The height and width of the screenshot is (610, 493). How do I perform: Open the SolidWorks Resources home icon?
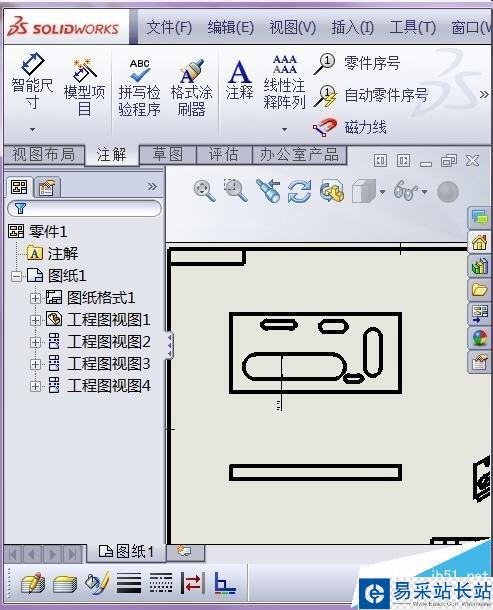(x=479, y=243)
